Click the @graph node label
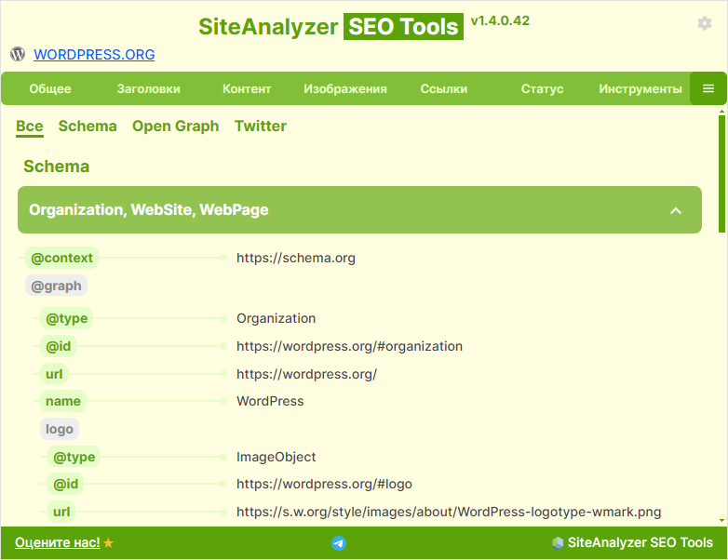The image size is (728, 560). click(56, 286)
